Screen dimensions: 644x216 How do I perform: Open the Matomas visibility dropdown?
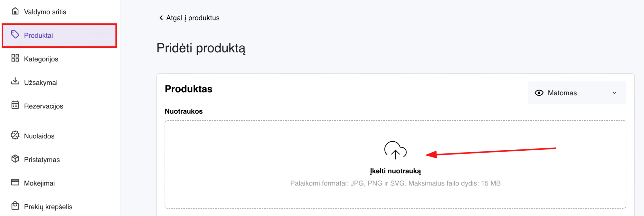pyautogui.click(x=577, y=93)
